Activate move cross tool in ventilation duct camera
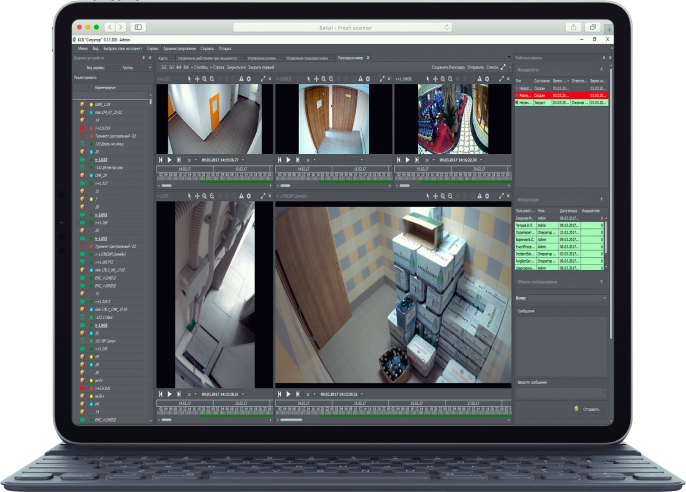Screen dimensions: 686x492 point(197,196)
